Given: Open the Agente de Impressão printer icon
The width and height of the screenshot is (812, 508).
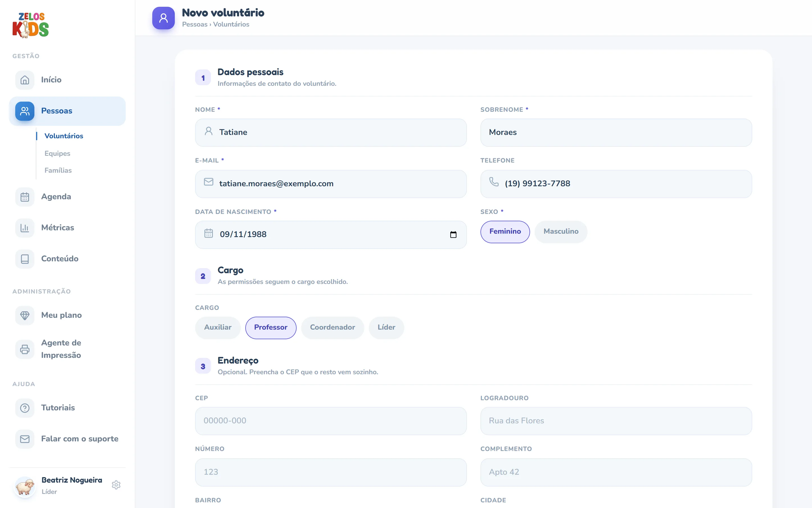Looking at the screenshot, I should point(25,349).
